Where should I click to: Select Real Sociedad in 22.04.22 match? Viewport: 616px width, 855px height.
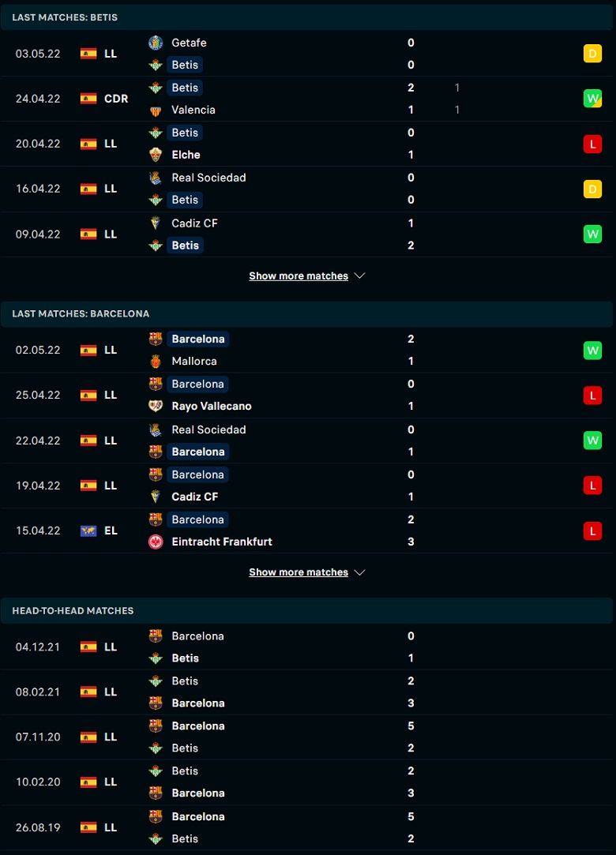point(208,429)
